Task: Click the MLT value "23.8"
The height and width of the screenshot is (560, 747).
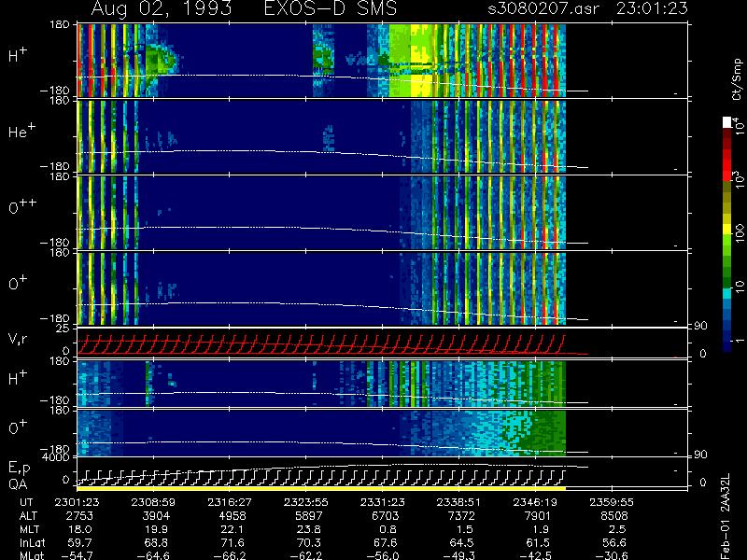Action: 309,529
